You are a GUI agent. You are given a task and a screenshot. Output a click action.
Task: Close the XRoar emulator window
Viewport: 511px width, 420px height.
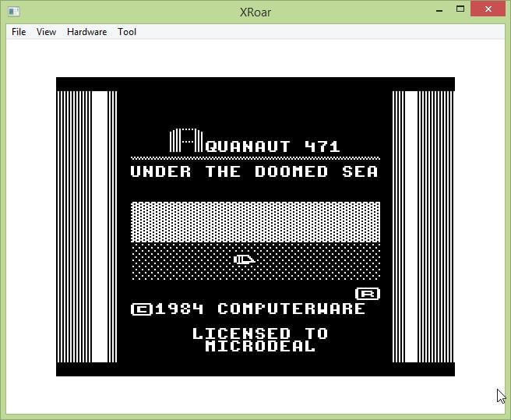(x=488, y=9)
